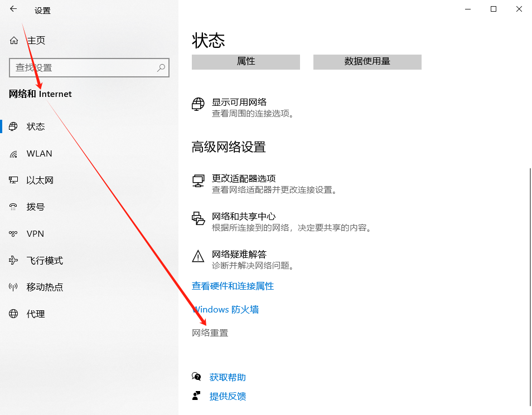Click the globe icon for 显示可用网络
This screenshot has width=532, height=415.
(x=198, y=104)
